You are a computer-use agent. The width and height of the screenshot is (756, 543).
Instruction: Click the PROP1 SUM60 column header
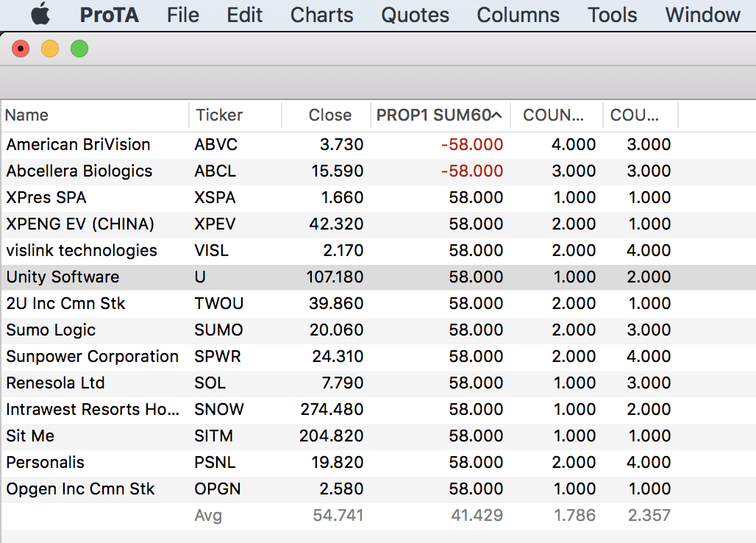coord(432,116)
